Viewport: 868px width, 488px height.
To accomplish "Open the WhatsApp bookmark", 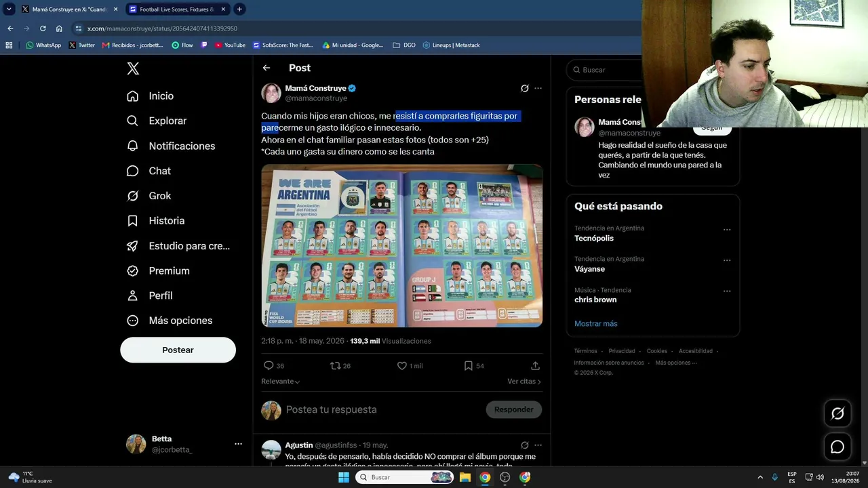I will coord(43,45).
